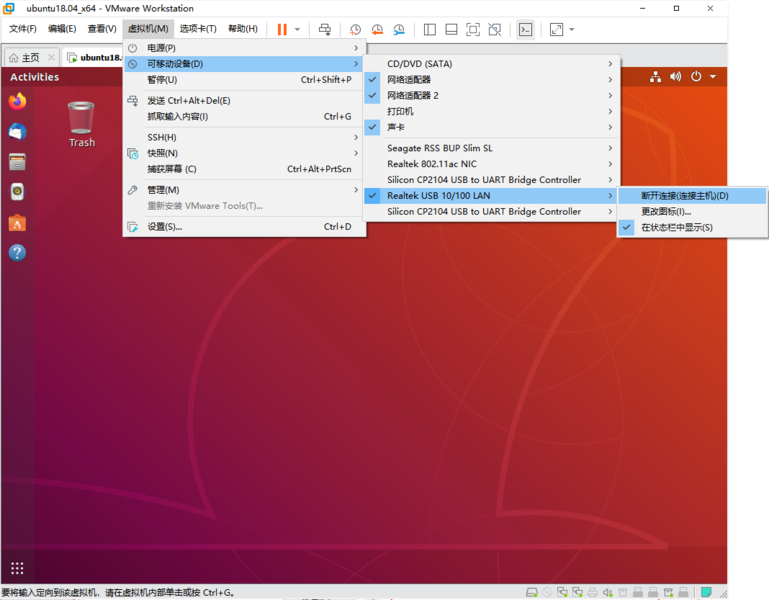Launch Firefox from the Ubuntu dock

(x=17, y=102)
